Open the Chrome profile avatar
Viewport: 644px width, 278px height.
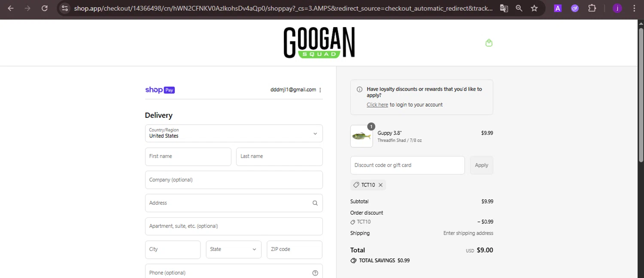point(617,8)
